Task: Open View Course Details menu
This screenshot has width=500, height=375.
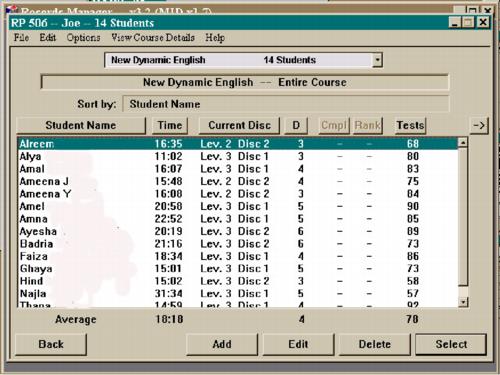Action: tap(153, 37)
